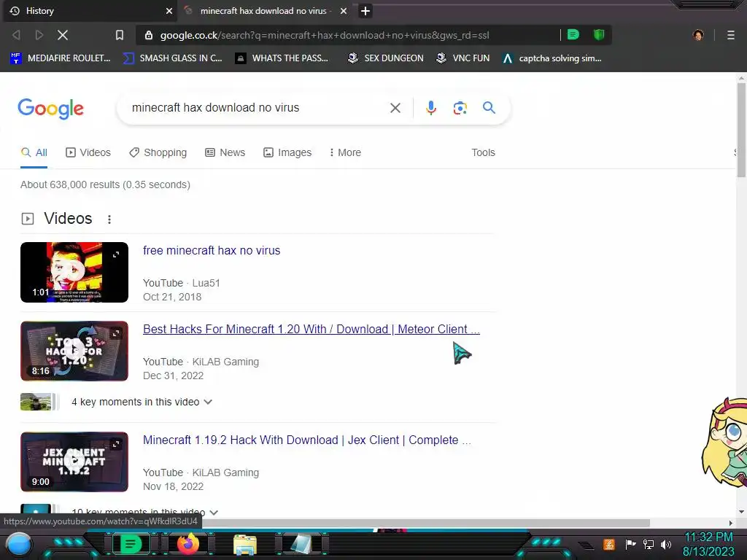Open green chat app in taskbar

point(131,544)
